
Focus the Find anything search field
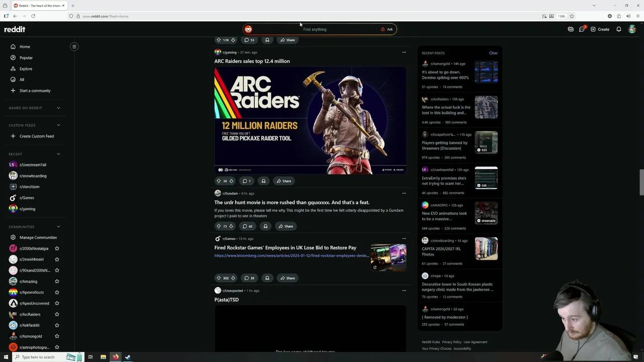click(314, 29)
